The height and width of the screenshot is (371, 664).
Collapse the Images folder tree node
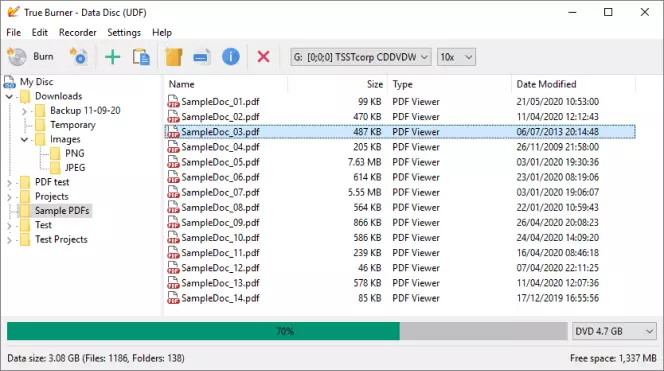click(24, 139)
